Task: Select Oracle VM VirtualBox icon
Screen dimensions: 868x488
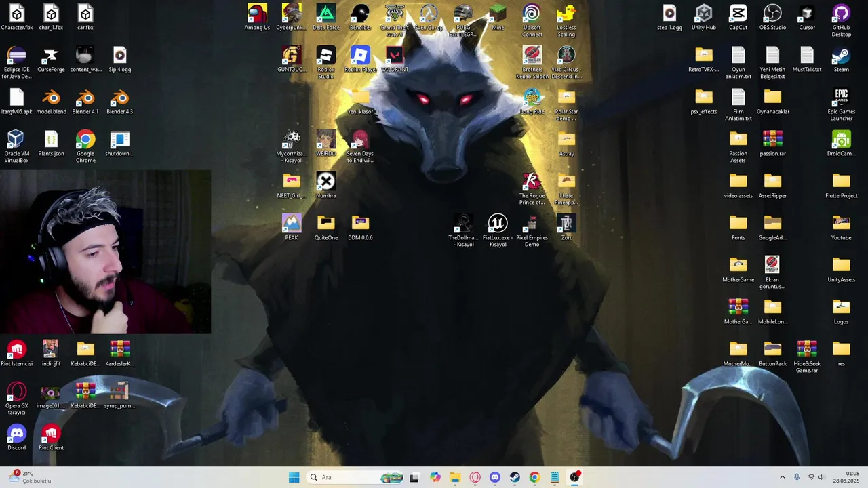Action: point(16,146)
